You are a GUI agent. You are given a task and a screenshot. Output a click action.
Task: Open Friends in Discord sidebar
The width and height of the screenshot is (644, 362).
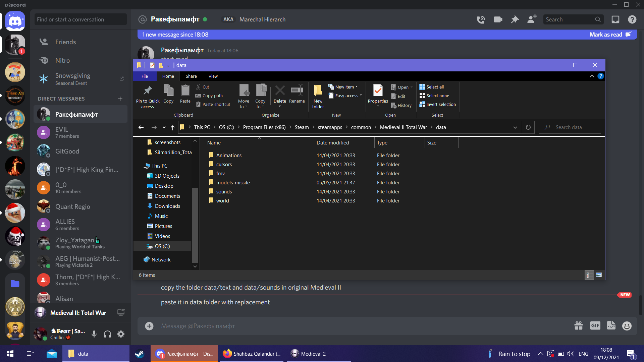(80, 42)
